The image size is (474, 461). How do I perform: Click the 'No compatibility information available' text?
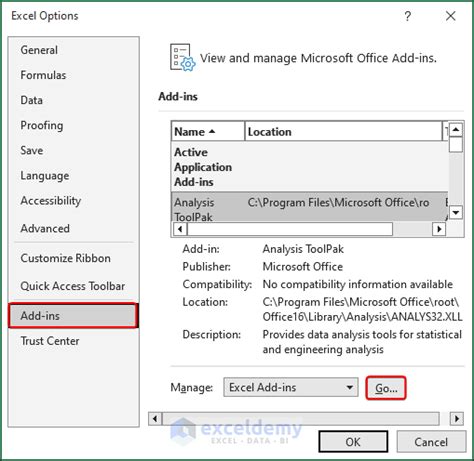pyautogui.click(x=358, y=284)
